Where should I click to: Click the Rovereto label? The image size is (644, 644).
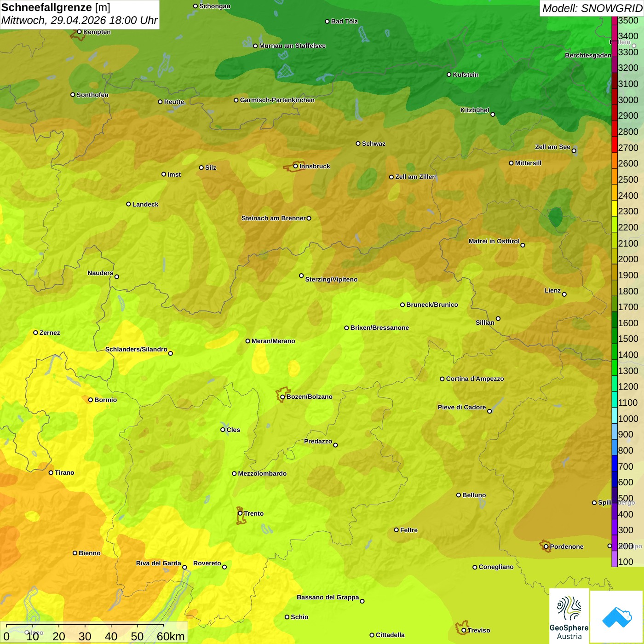click(207, 563)
